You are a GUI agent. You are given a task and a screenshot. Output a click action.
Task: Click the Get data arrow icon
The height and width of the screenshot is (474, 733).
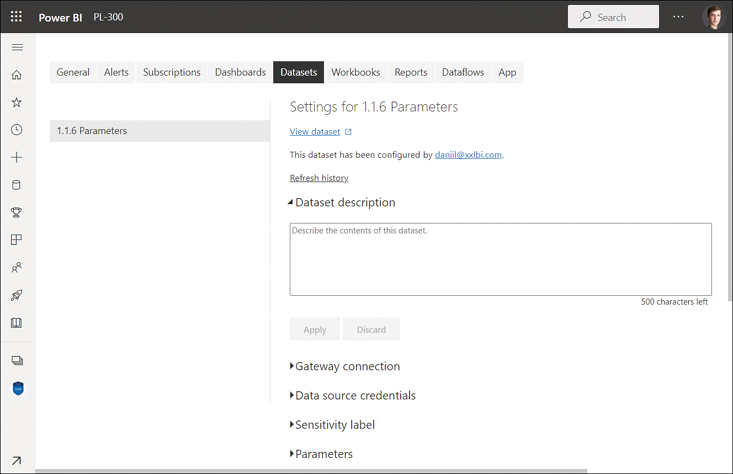(x=16, y=461)
